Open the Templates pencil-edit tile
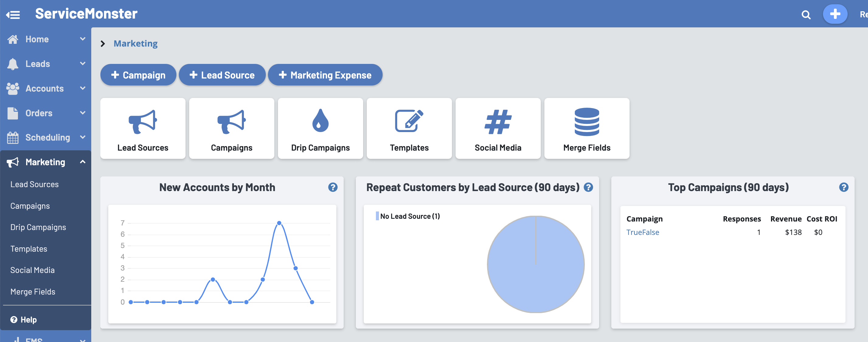868x342 pixels. (x=409, y=128)
